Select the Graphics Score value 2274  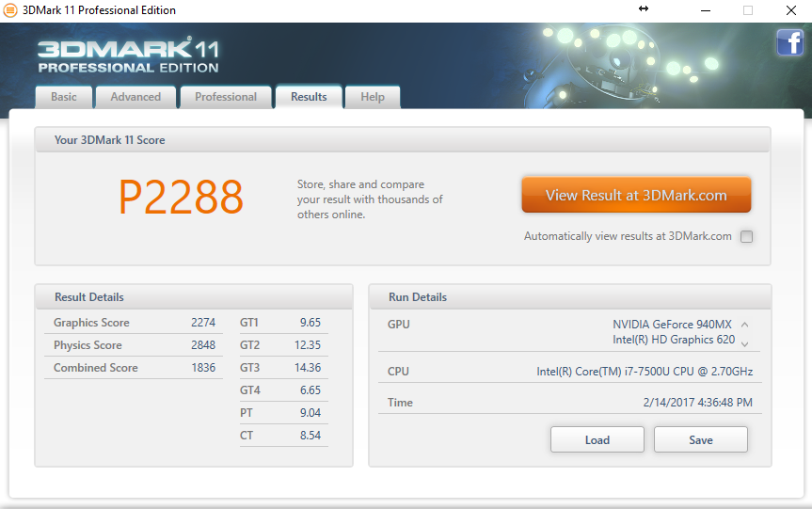click(x=203, y=323)
